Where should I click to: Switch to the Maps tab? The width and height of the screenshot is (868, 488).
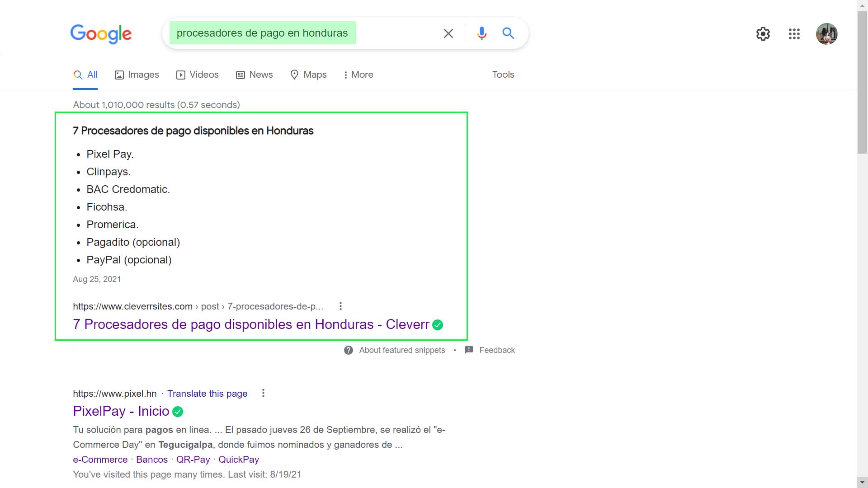pos(308,75)
